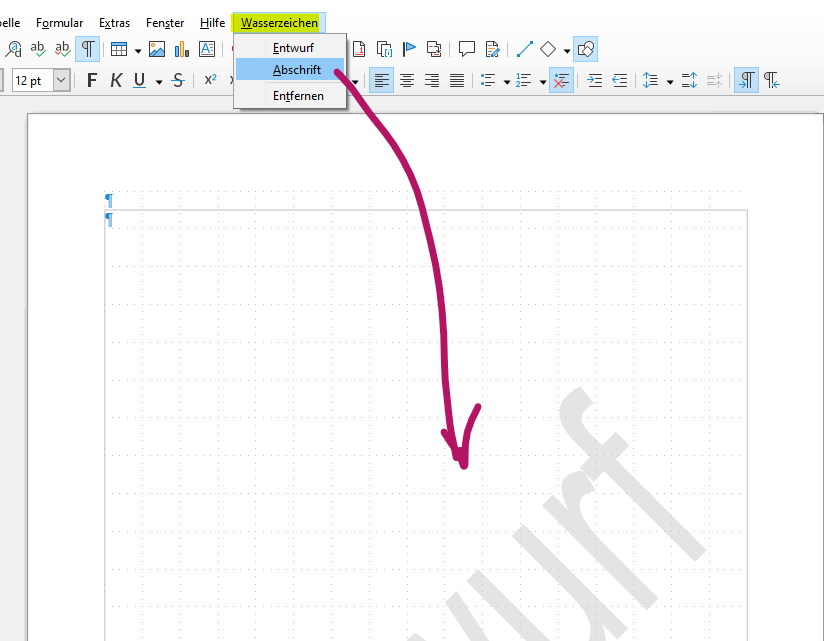Set line spacing icon
The image size is (824, 641).
click(651, 80)
